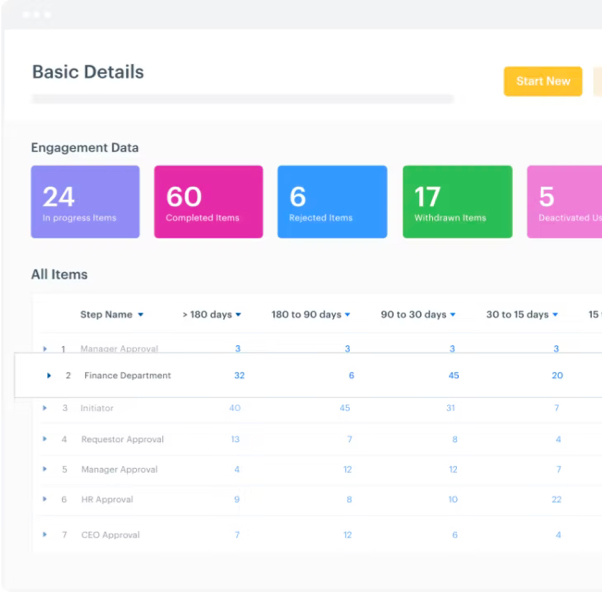Viewport: 602px width, 592px height.
Task: Open the blue Rejected Items card
Action: point(332,202)
